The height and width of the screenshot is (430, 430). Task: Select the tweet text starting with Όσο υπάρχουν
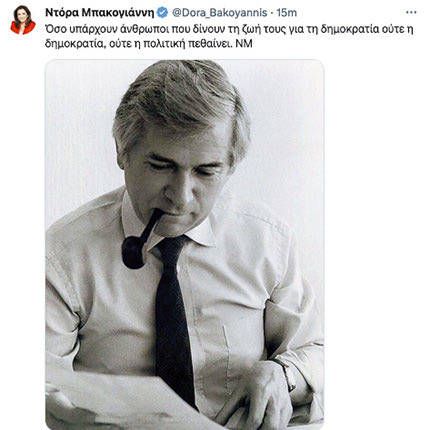229,36
